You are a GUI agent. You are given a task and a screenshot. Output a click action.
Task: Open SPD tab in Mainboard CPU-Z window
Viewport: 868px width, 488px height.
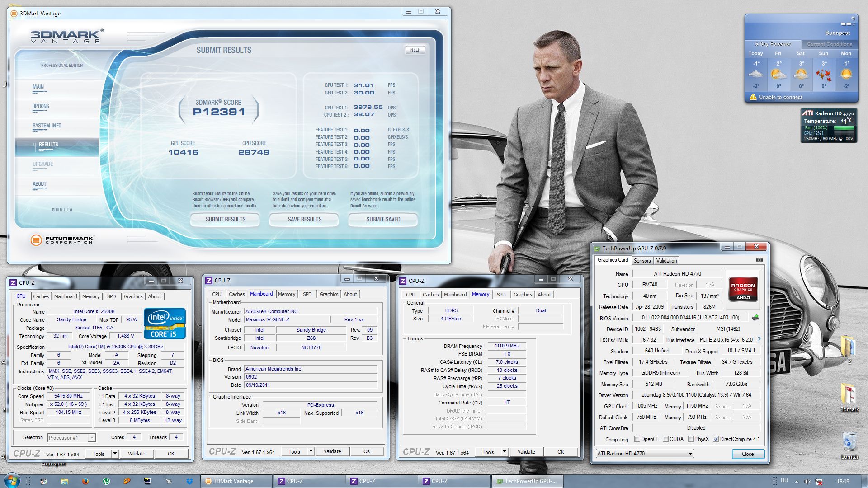[x=307, y=294]
